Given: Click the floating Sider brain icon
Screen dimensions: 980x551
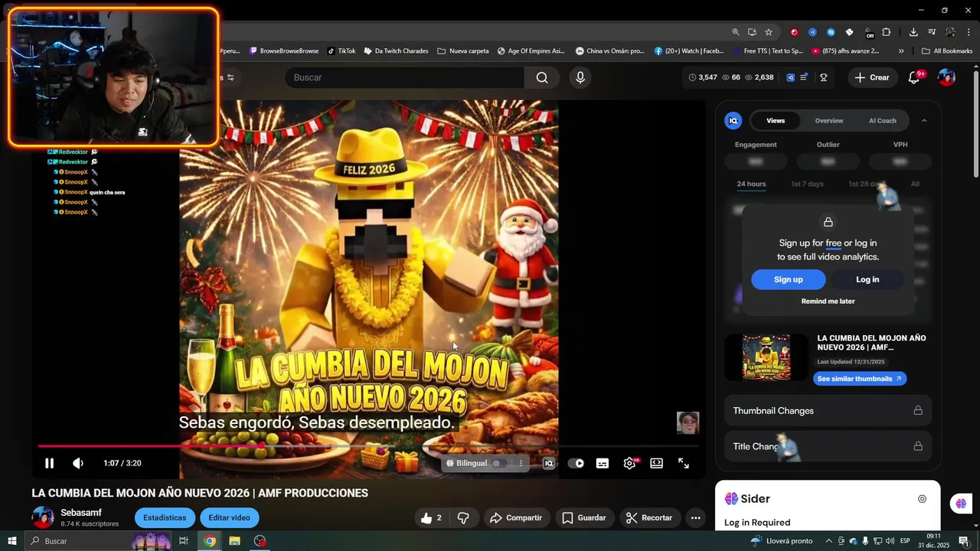Looking at the screenshot, I should point(960,503).
